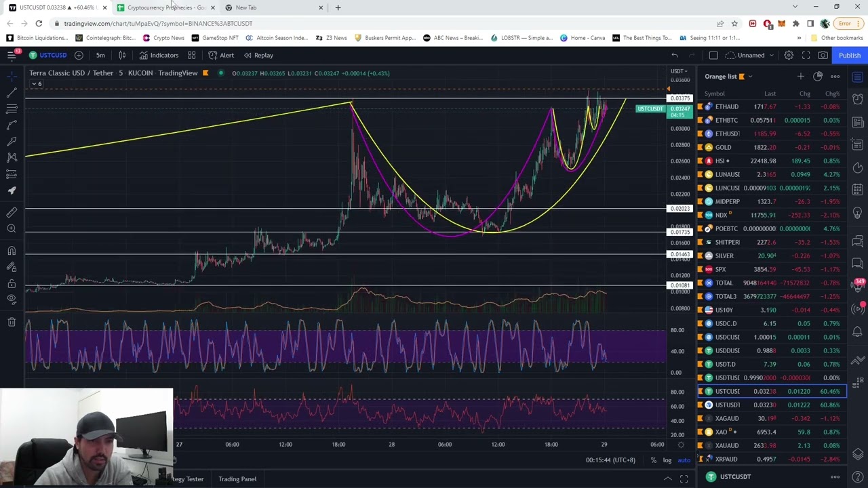Remove drawings with the trash icon
868x488 pixels.
12,322
